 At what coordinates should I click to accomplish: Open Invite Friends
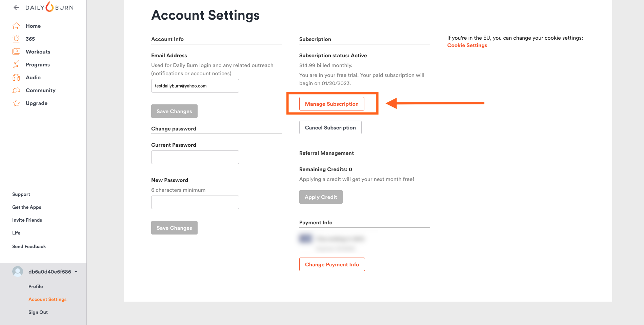[27, 220]
